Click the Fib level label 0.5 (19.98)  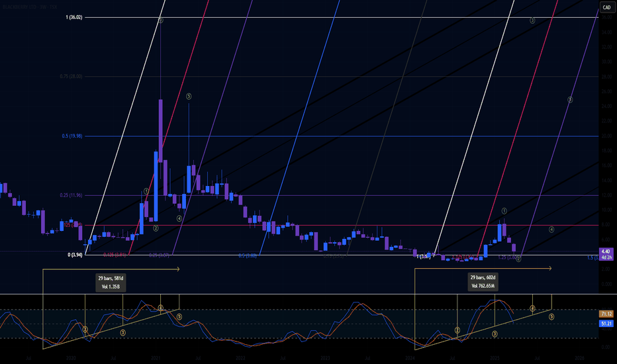click(72, 136)
